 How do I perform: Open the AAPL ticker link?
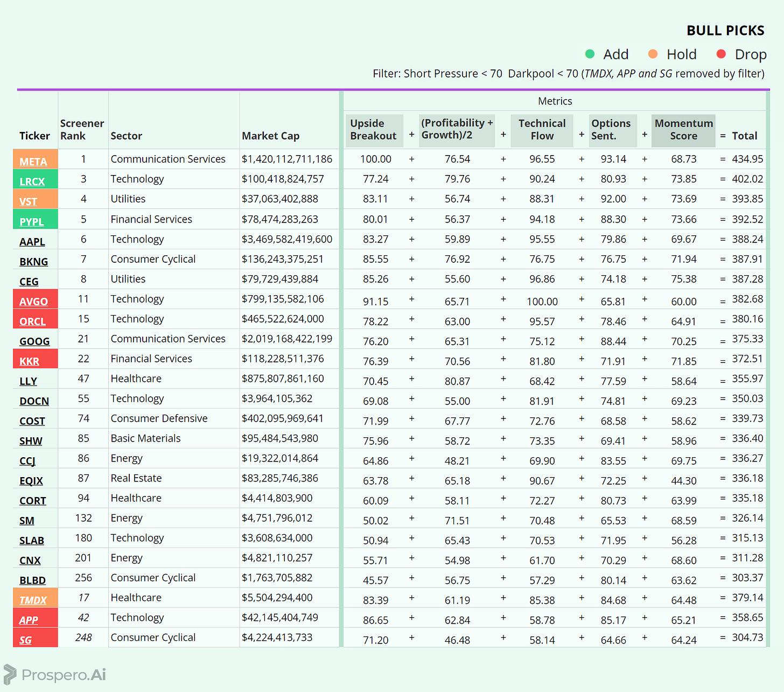click(32, 242)
